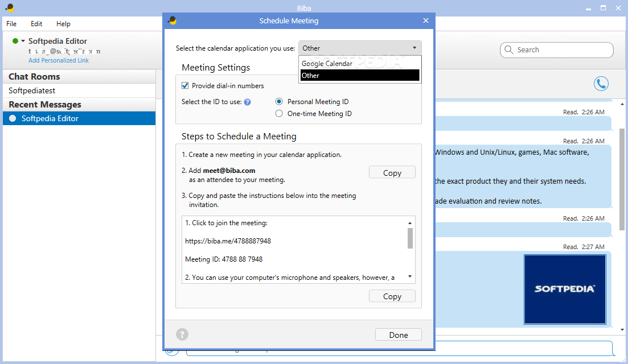Click the help question mark icon in dialog footer
This screenshot has height=364, width=628.
182,334
